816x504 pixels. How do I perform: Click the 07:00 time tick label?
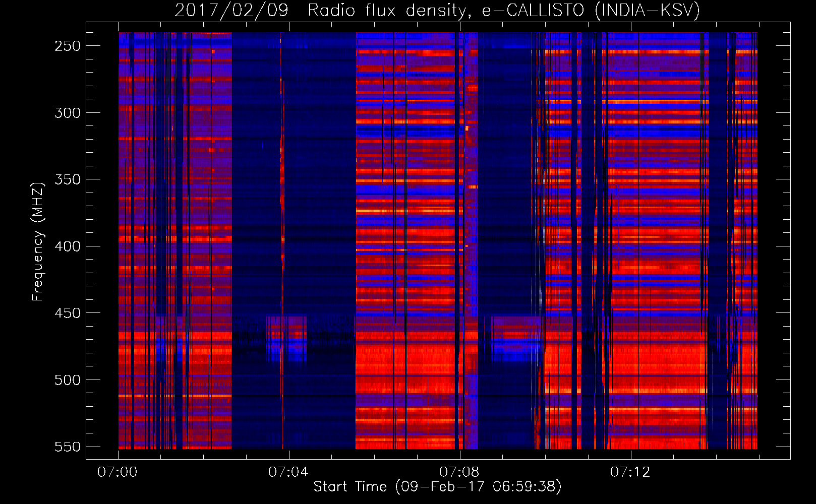(118, 472)
